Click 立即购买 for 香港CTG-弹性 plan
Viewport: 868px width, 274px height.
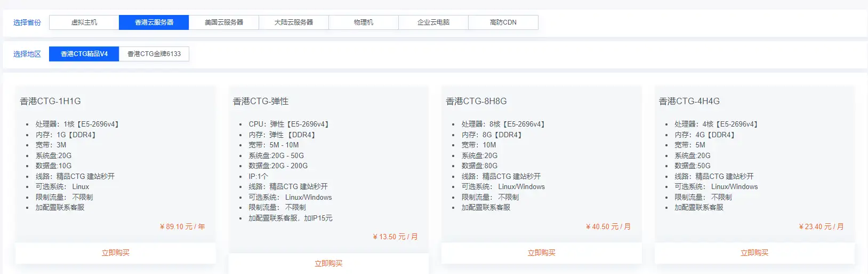click(328, 263)
